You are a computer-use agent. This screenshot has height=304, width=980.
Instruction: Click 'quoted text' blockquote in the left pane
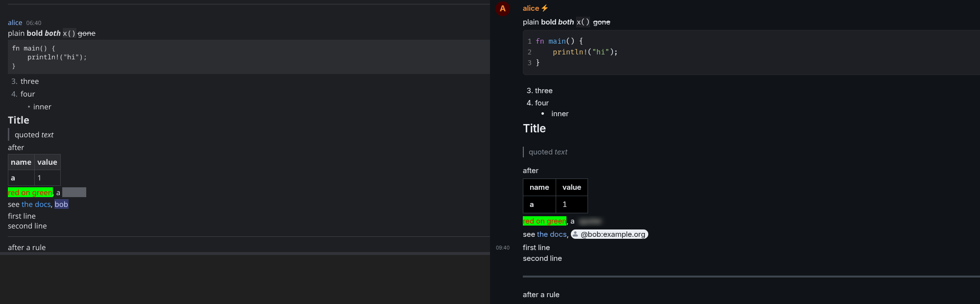[34, 135]
